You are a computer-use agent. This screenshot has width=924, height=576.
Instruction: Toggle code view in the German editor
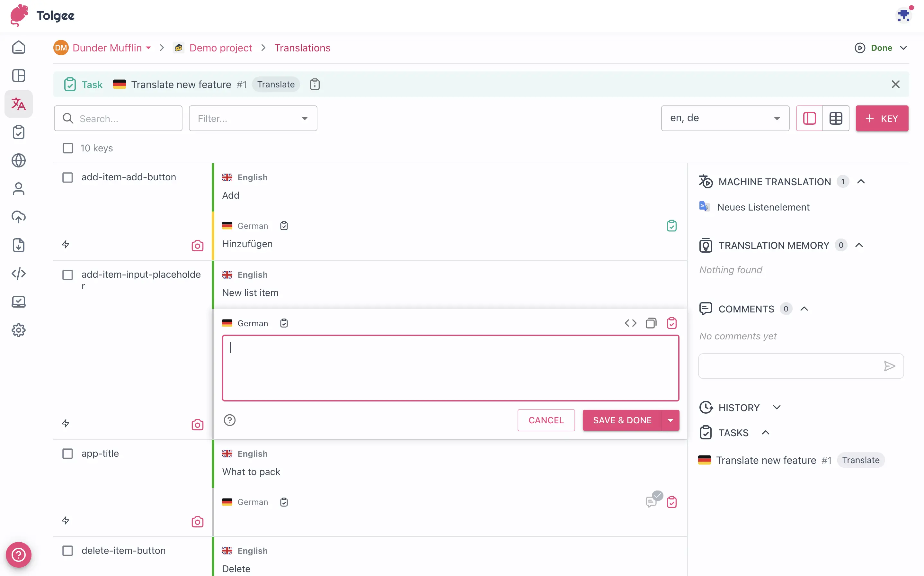(x=630, y=323)
